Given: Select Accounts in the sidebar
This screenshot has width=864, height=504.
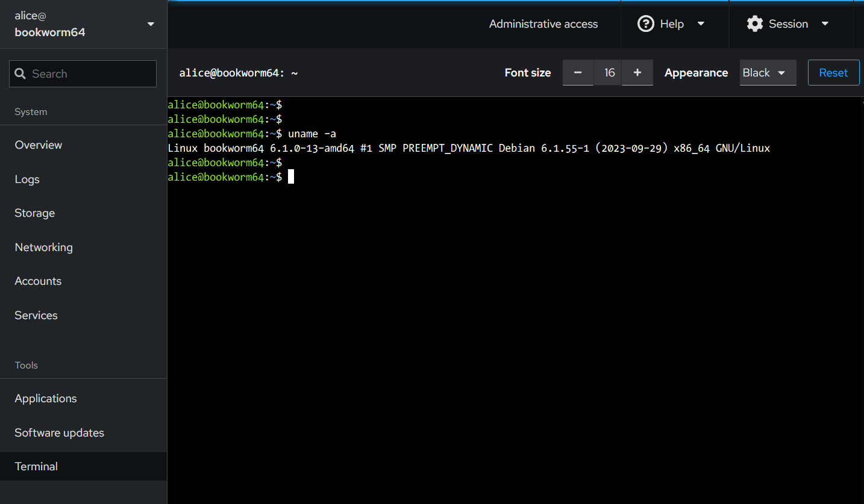Looking at the screenshot, I should tap(38, 281).
